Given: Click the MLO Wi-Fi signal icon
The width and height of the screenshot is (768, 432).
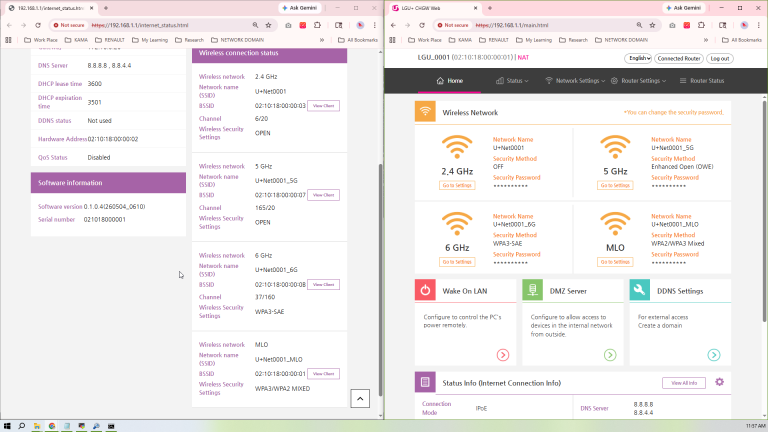Looking at the screenshot, I should pyautogui.click(x=615, y=224).
